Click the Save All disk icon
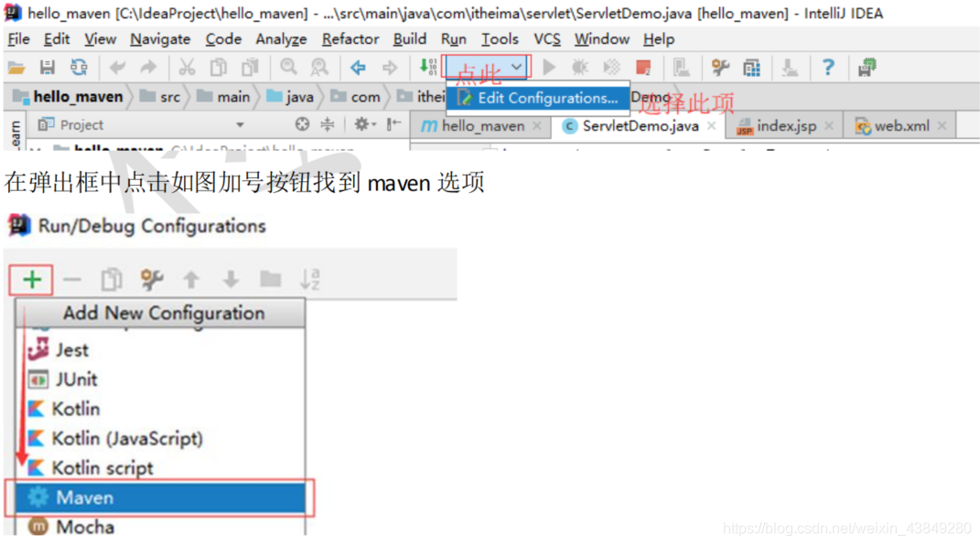 click(48, 68)
